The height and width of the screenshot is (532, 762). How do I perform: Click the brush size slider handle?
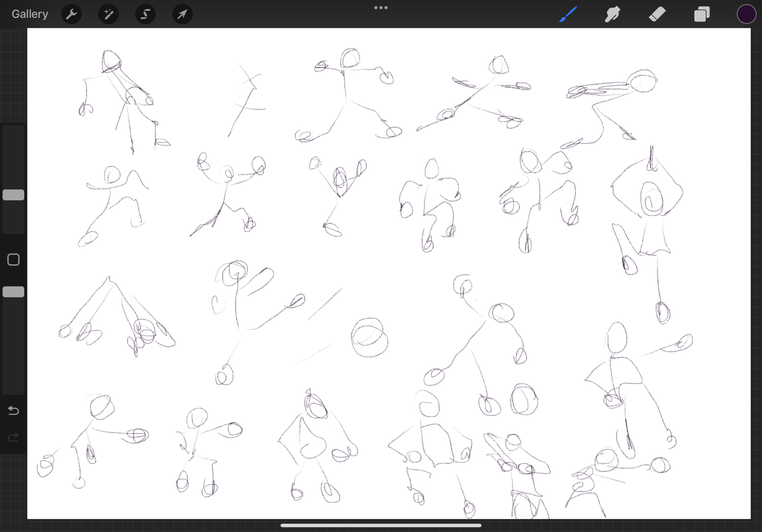click(x=13, y=195)
